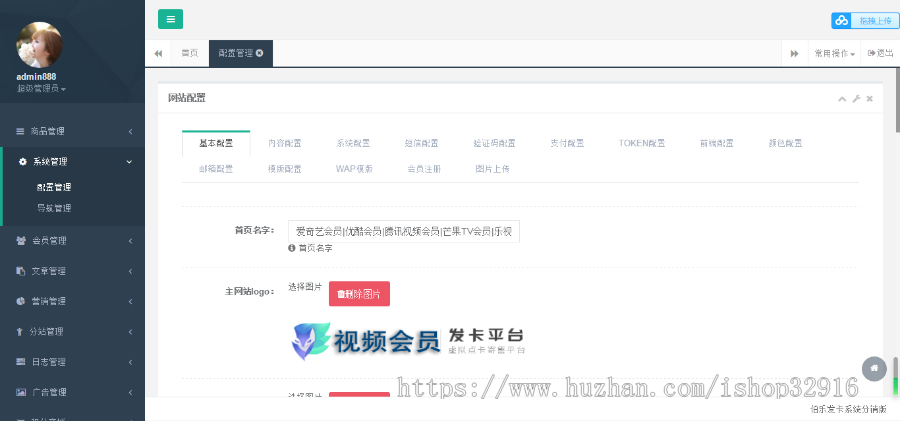Switch to 验证码配置 tab
The width and height of the screenshot is (900, 421).
point(494,144)
